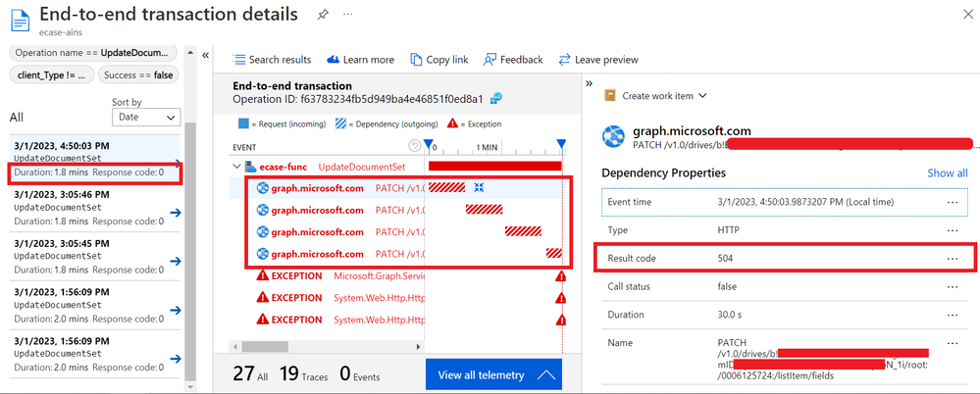This screenshot has width=980, height=394.
Task: Open the ellipsis menu for Event time
Action: coord(952,202)
